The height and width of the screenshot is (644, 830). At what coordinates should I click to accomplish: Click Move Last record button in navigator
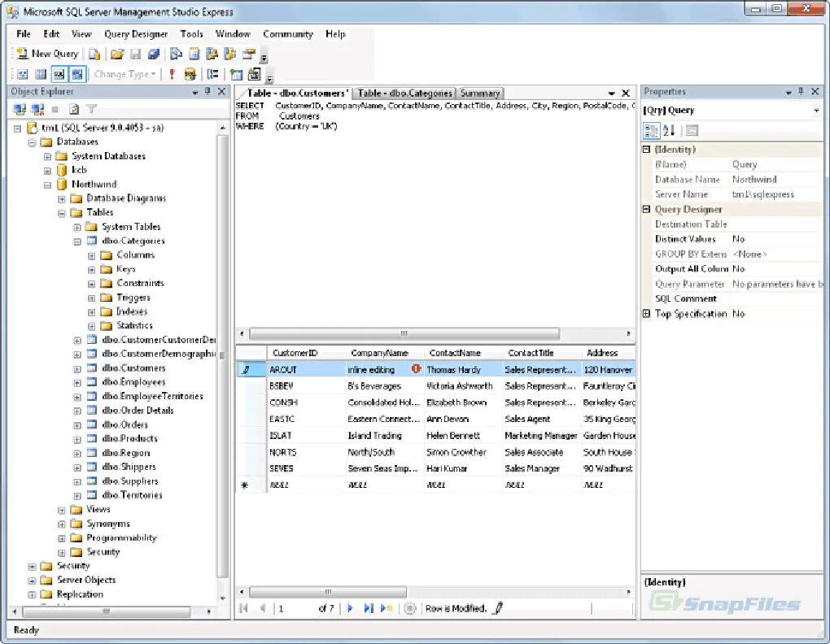point(369,608)
